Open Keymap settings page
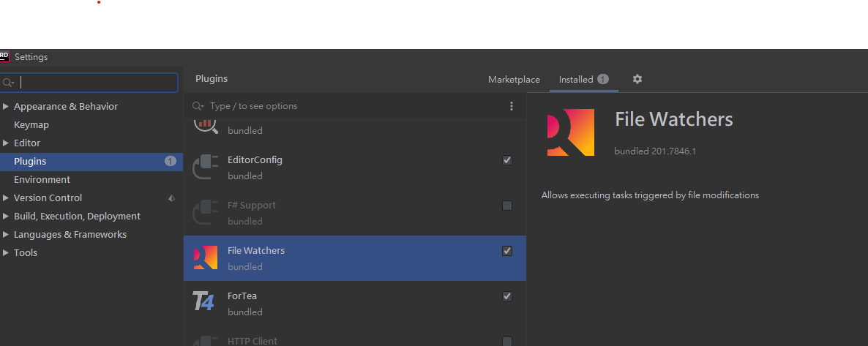Screen dimensions: 868x346 [x=31, y=124]
